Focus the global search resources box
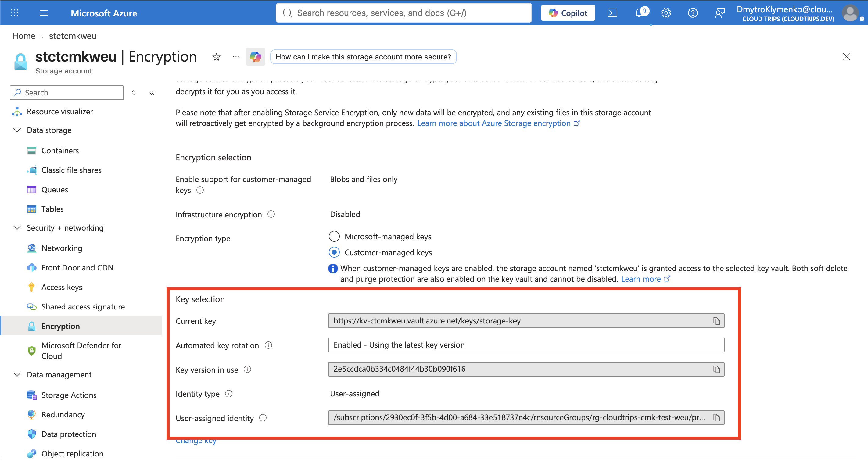The width and height of the screenshot is (868, 461). point(404,13)
